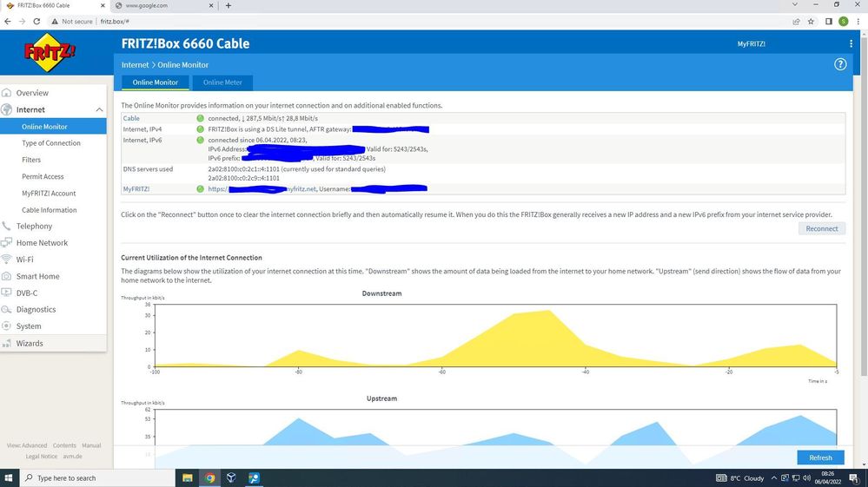Click the Internet breadcrumb link

[135, 65]
